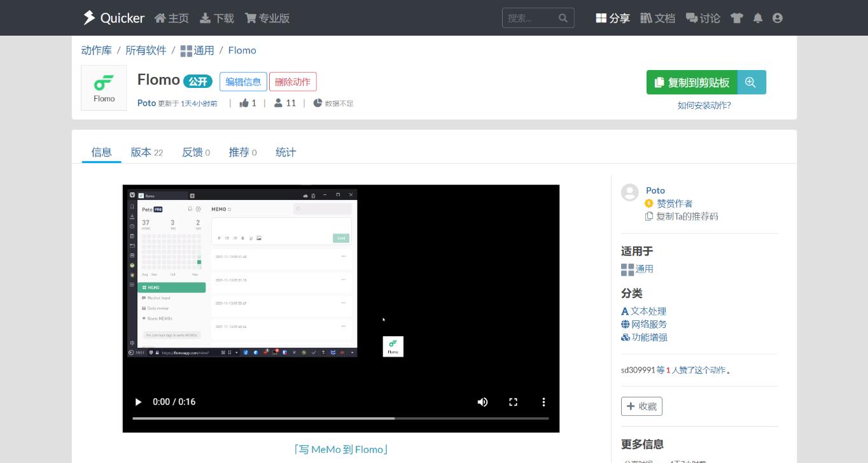Seek on the video progress bar
Image resolution: width=868 pixels, height=463 pixels.
(x=340, y=418)
